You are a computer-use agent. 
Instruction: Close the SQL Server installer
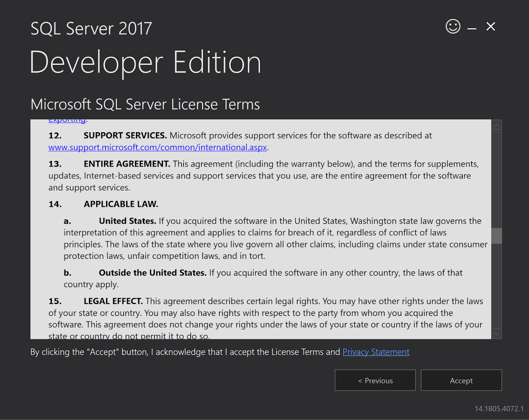[x=491, y=27]
